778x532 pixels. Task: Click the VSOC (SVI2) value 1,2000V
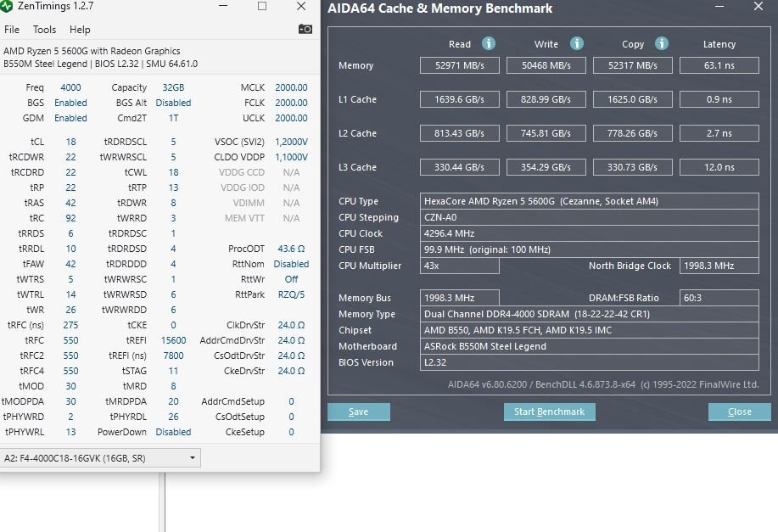coord(291,142)
